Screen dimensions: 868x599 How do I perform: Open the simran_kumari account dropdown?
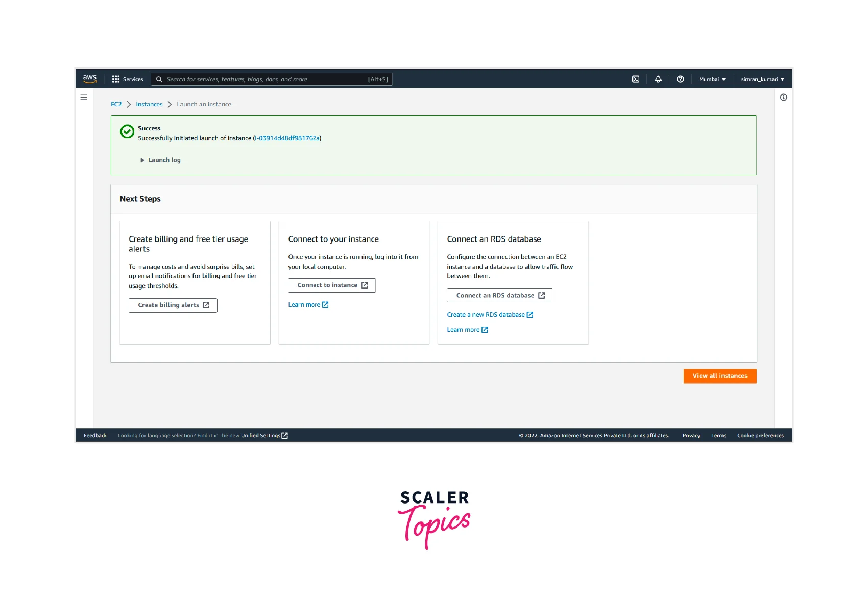(x=762, y=79)
